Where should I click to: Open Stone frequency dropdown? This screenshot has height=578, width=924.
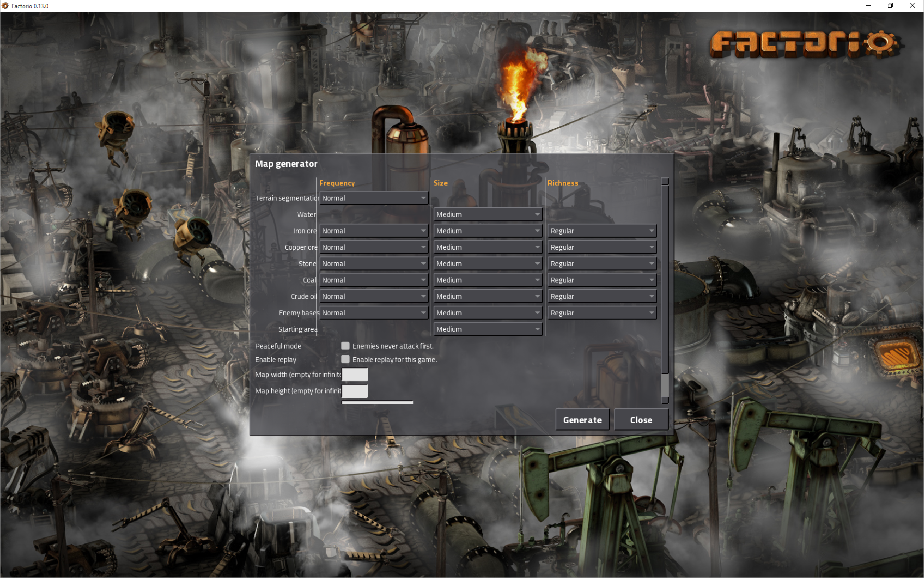374,264
